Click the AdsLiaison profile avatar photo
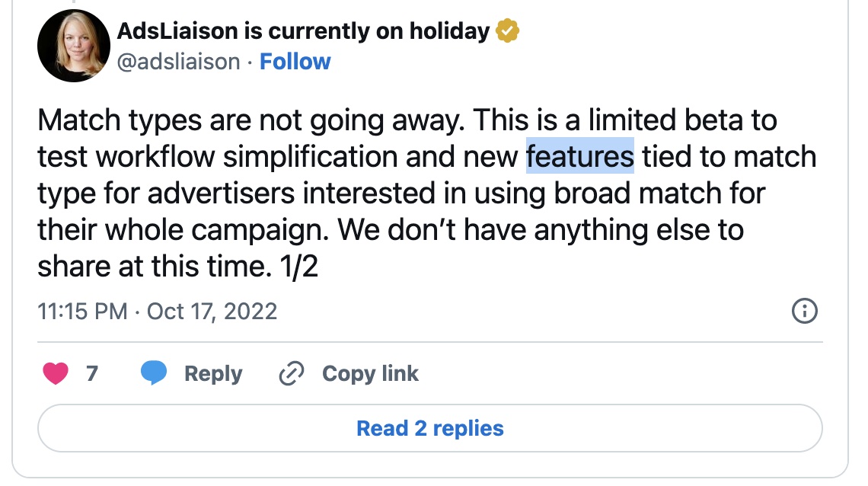Viewport: 868px width, 486px height. (x=75, y=46)
